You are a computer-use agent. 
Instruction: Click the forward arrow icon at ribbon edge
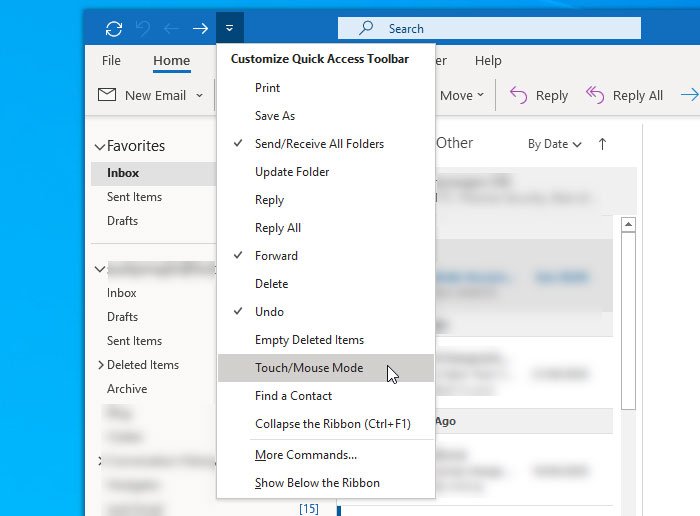coord(690,95)
